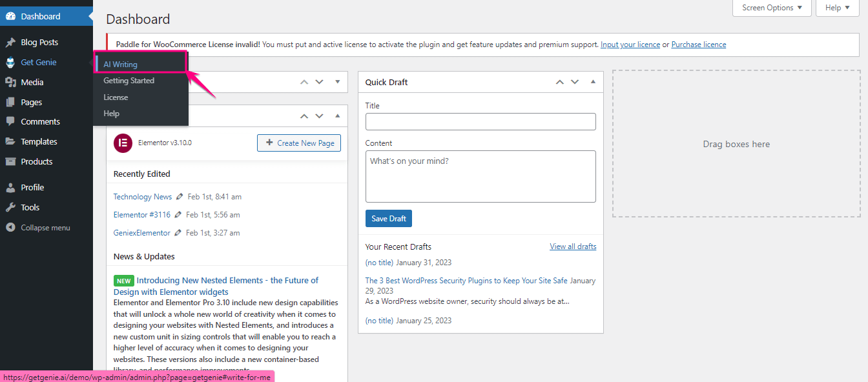Click the Pages icon in sidebar

click(10, 102)
